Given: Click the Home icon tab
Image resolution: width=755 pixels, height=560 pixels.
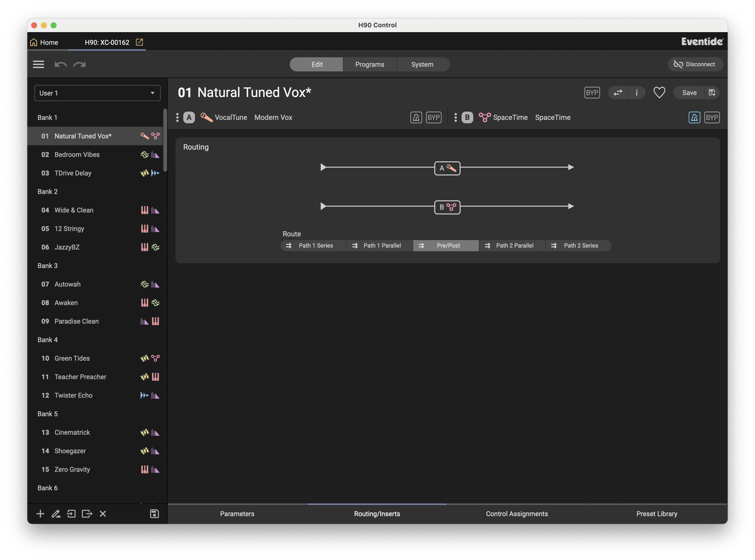Looking at the screenshot, I should tap(44, 42).
